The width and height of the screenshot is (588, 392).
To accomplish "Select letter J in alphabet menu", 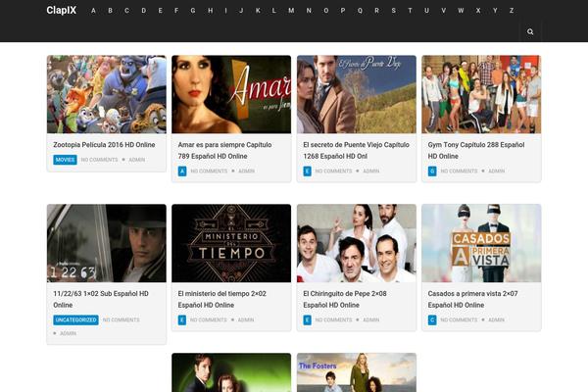I will pos(241,11).
